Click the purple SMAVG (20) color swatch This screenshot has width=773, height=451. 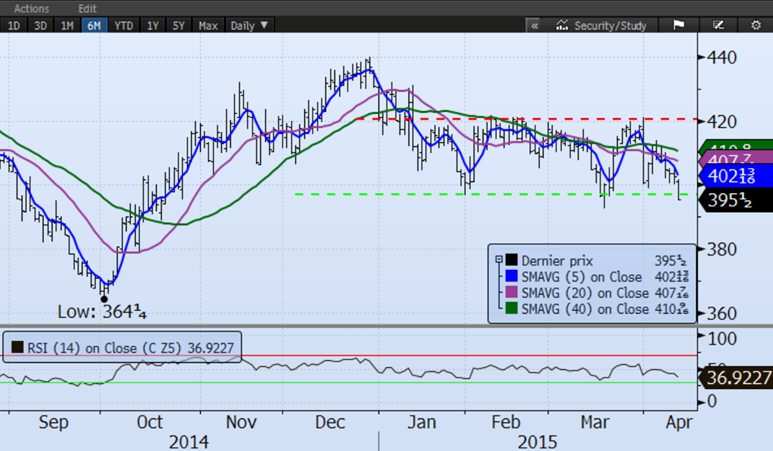pos(510,293)
